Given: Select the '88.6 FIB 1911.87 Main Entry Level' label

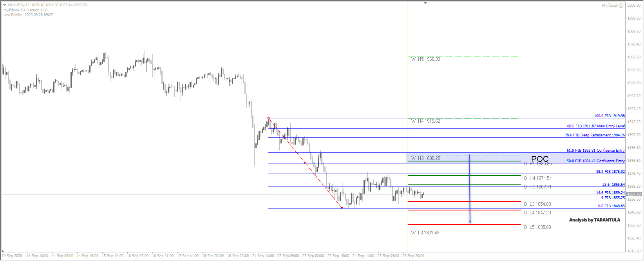Looking at the screenshot, I should click(596, 126).
